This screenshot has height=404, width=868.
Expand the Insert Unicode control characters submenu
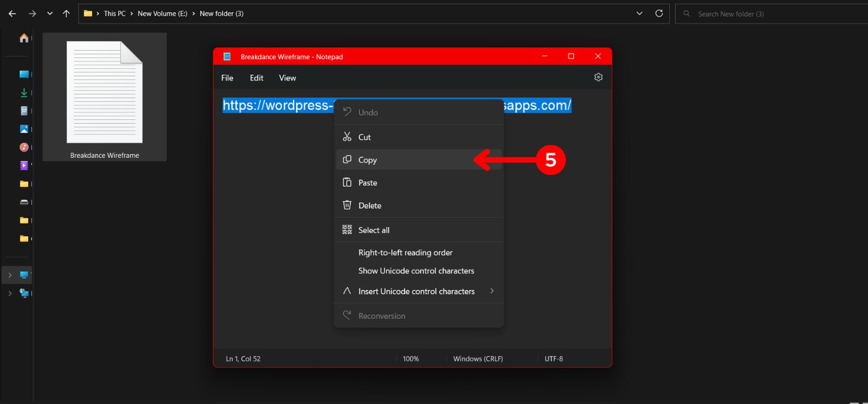[417, 291]
